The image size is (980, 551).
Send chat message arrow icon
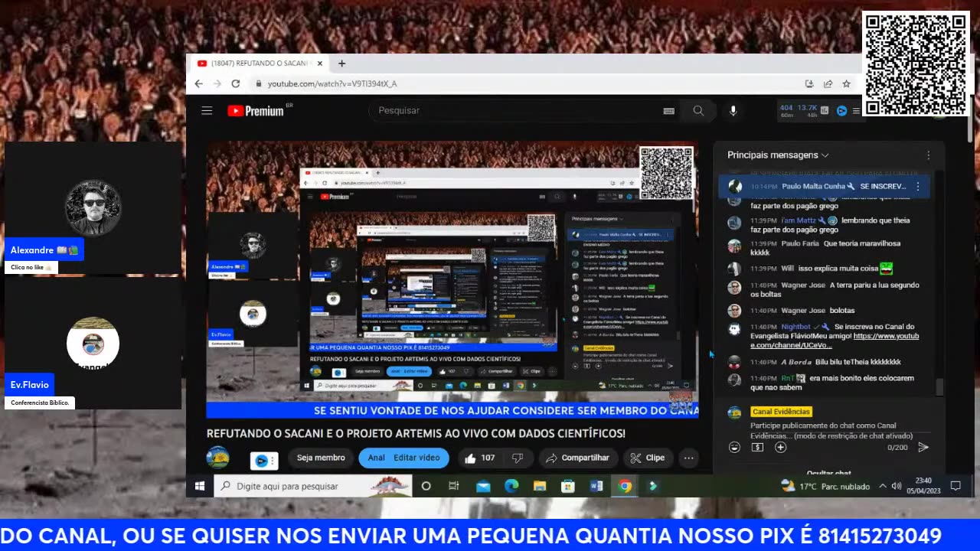pyautogui.click(x=923, y=447)
